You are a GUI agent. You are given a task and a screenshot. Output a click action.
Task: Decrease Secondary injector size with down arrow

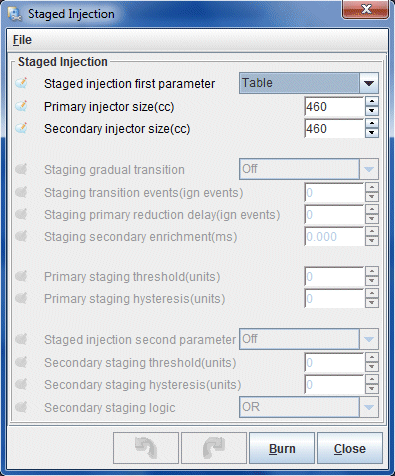click(x=372, y=133)
